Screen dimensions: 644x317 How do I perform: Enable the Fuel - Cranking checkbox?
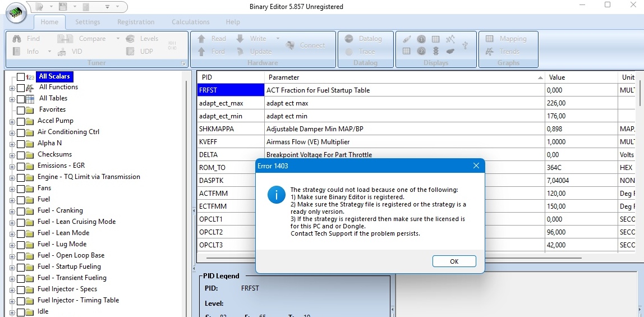coord(21,211)
